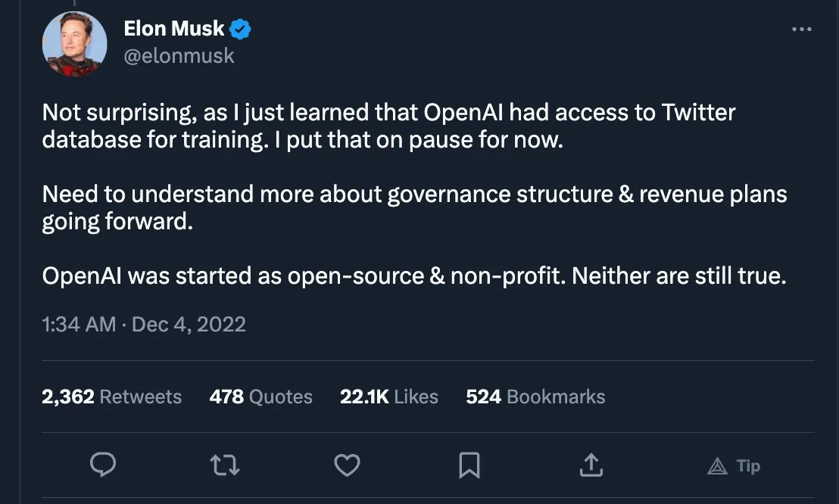Show the 22.1K Likes list
The image size is (839, 504).
coord(389,397)
